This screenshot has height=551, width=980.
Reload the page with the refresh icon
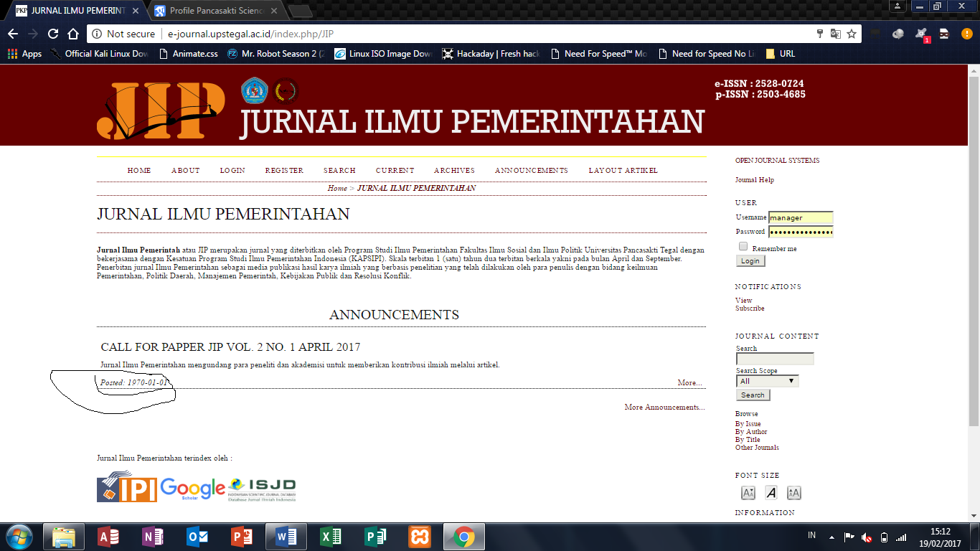pyautogui.click(x=52, y=34)
